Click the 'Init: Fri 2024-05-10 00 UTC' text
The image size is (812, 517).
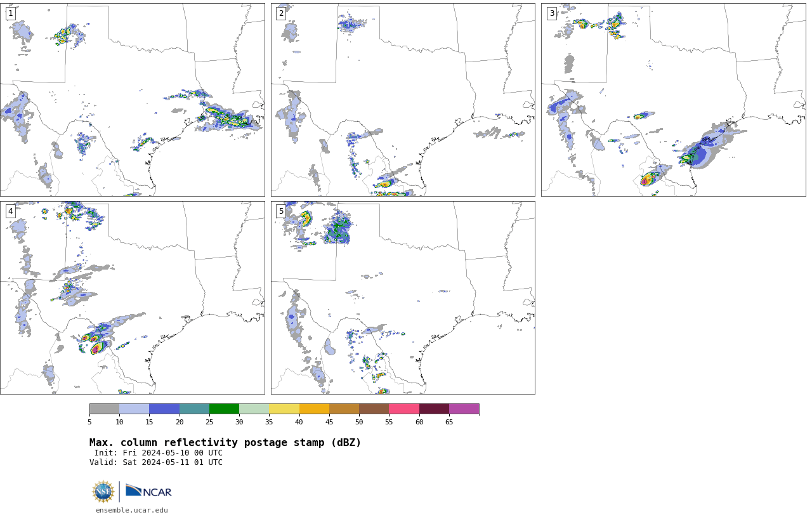(x=159, y=453)
